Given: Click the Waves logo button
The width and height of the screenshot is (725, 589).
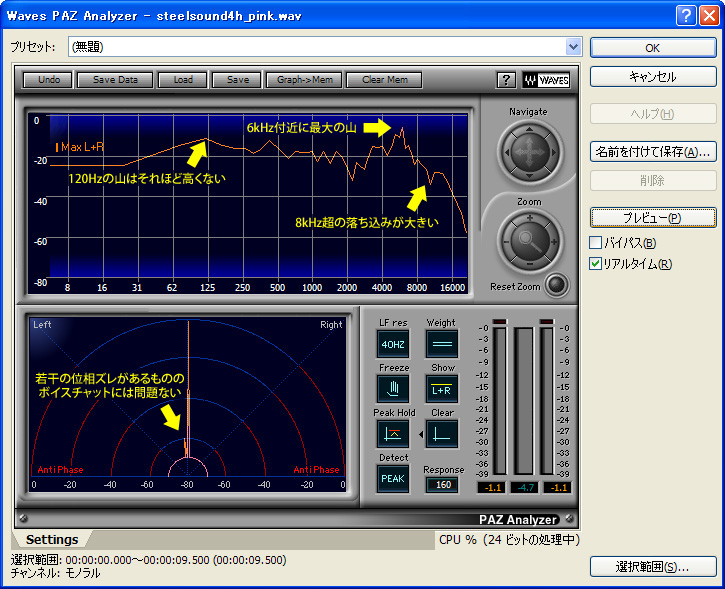Looking at the screenshot, I should pyautogui.click(x=545, y=80).
